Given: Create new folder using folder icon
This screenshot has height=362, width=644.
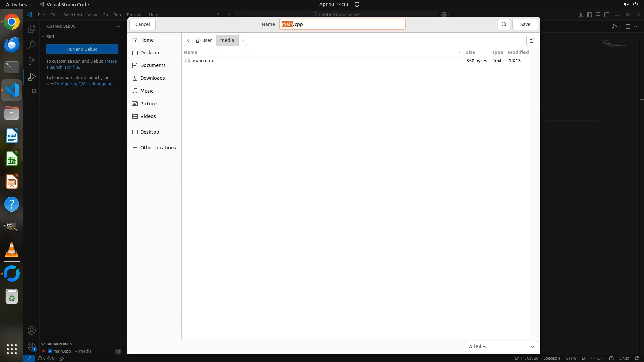Looking at the screenshot, I should coord(532,40).
